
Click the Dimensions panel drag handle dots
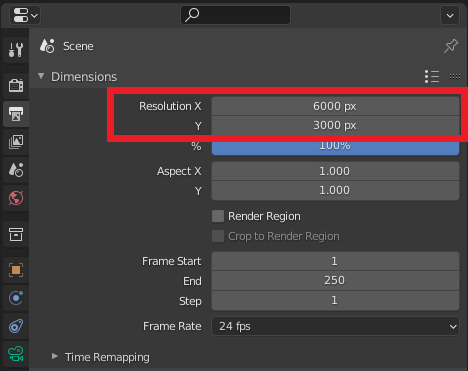[x=455, y=77]
